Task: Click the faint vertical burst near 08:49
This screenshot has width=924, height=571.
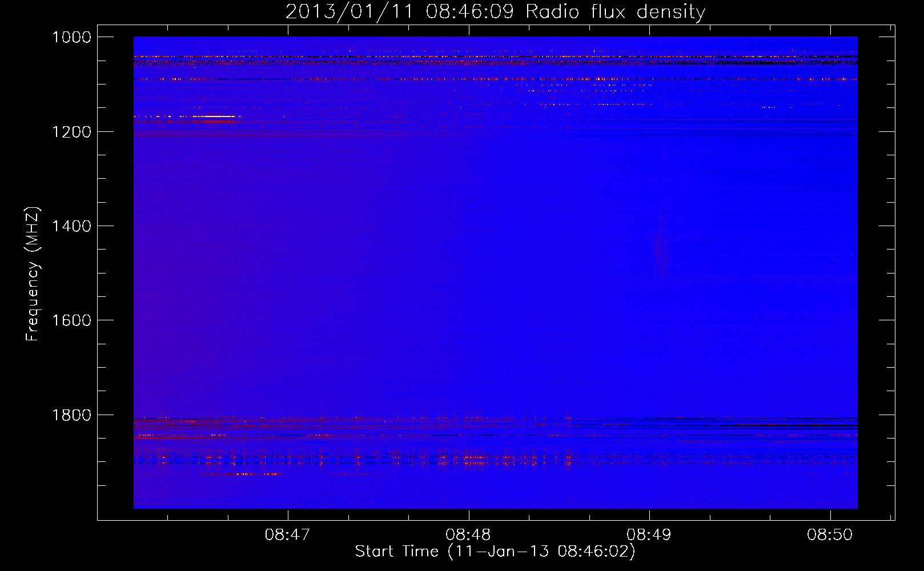Action: pos(661,244)
